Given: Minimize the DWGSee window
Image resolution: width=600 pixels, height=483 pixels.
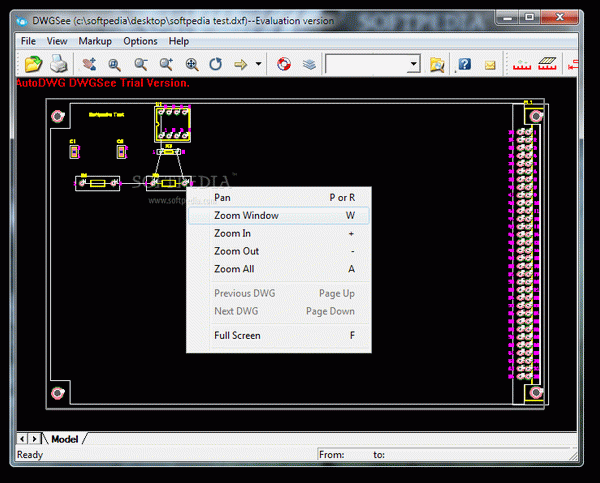Looking at the screenshot, I should click(507, 17).
